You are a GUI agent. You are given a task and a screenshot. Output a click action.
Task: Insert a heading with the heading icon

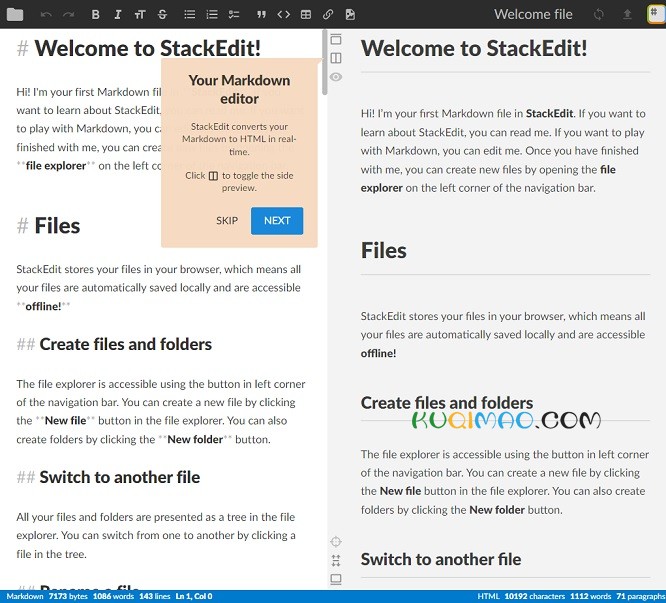(140, 14)
